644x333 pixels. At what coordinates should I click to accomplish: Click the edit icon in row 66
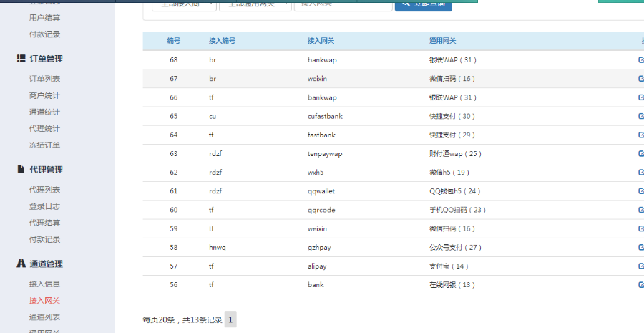coord(640,97)
